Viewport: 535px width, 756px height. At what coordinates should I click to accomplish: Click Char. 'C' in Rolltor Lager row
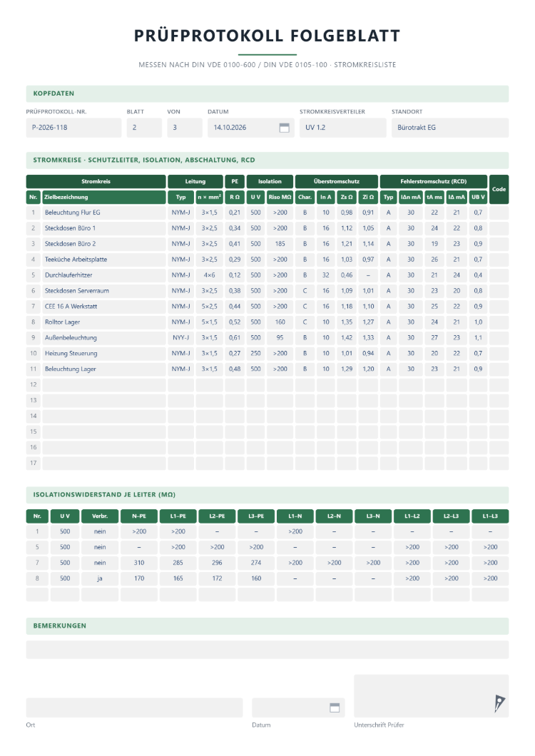pos(305,322)
